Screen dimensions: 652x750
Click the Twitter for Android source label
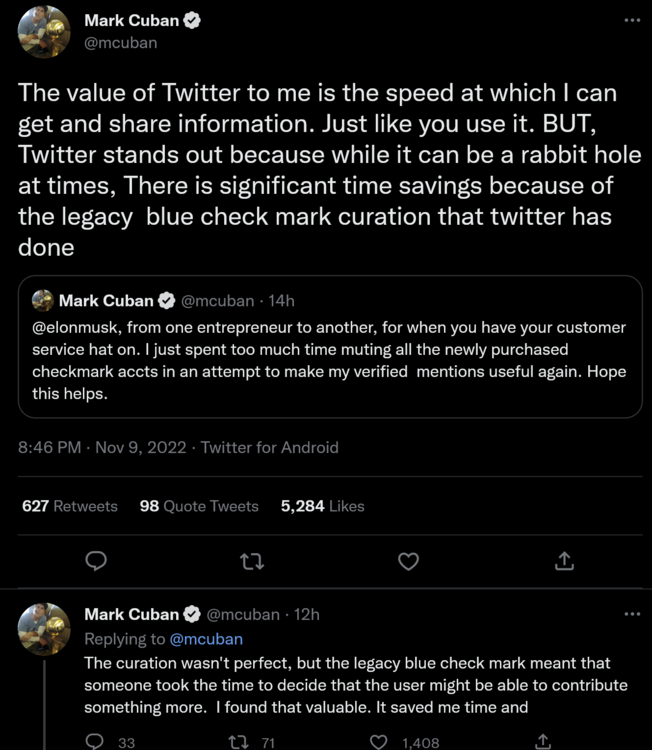click(270, 447)
